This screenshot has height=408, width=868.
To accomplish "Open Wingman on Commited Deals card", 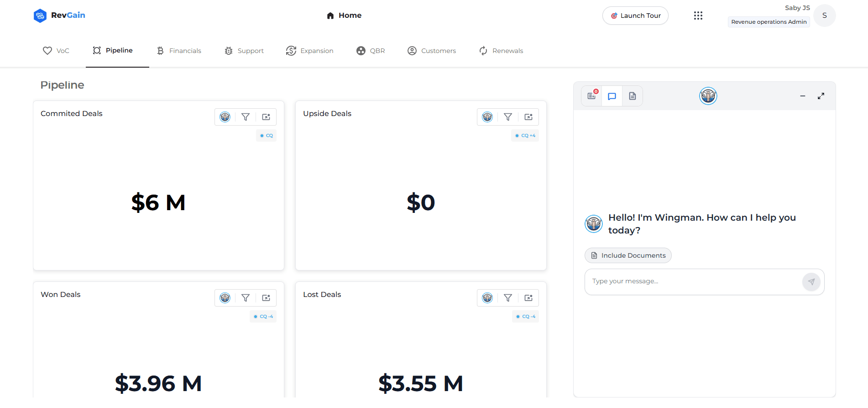I will 225,117.
